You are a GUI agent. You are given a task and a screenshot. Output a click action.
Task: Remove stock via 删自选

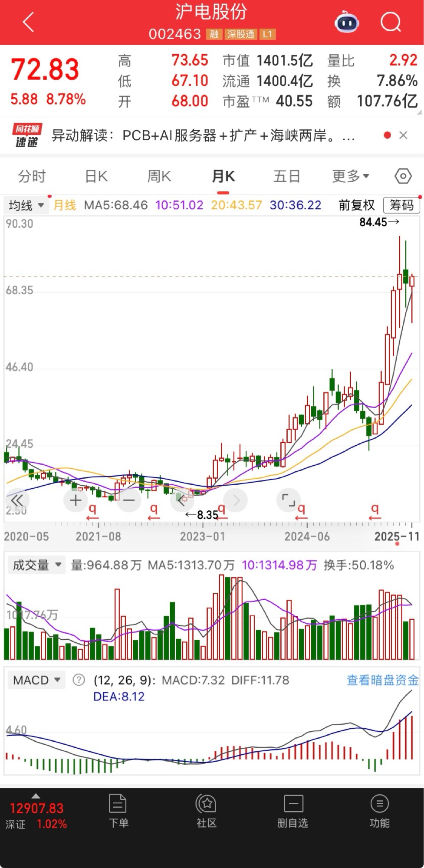(x=293, y=811)
